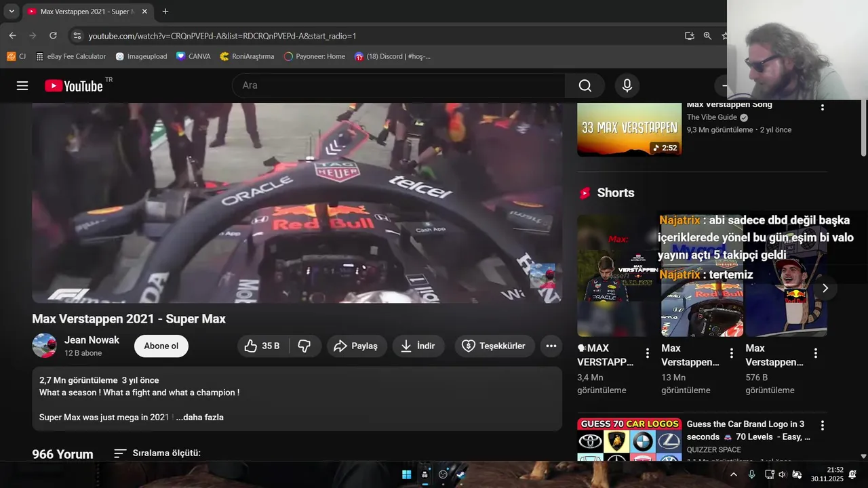Viewport: 868px width, 488px height.
Task: Open the Jean Nowak channel name link
Action: coord(92,340)
